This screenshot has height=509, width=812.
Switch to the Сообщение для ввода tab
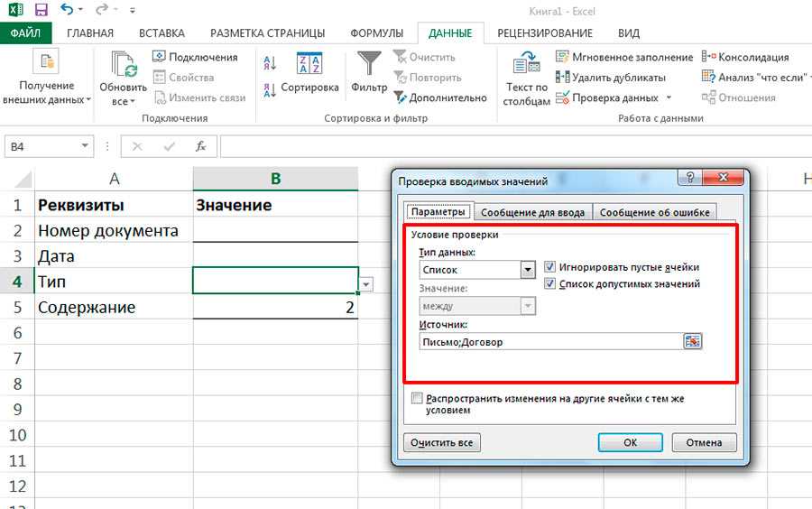click(532, 213)
